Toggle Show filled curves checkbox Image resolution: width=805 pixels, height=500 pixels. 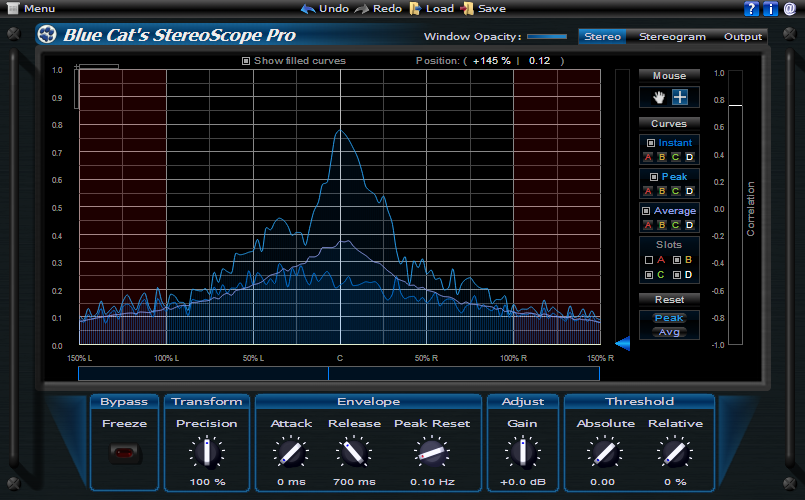(x=247, y=61)
